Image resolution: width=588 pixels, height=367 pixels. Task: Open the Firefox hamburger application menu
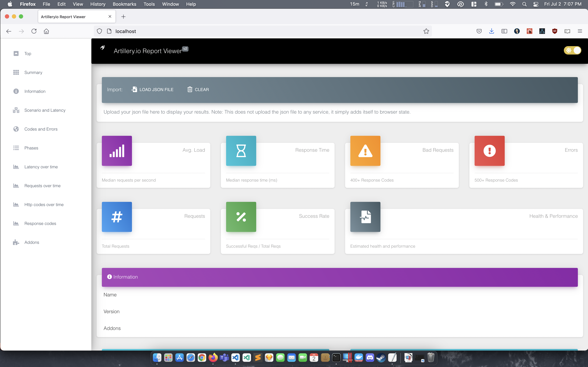coord(580,31)
